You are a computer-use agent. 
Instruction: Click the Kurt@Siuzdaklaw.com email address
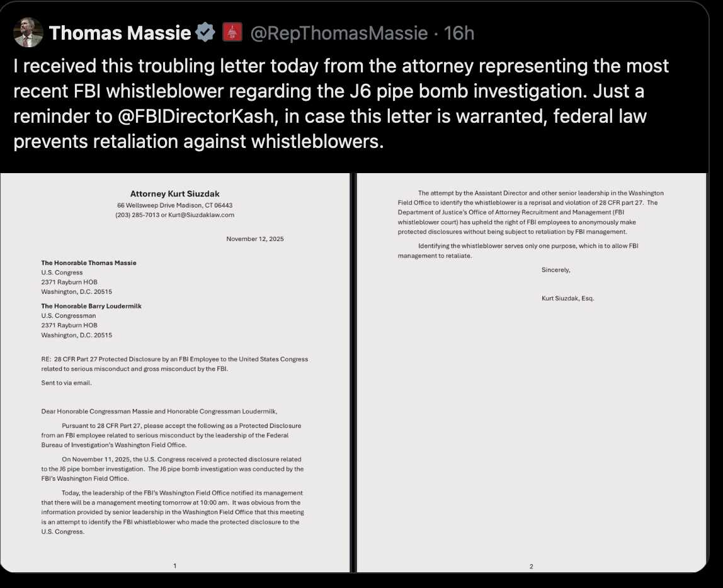pyautogui.click(x=201, y=215)
